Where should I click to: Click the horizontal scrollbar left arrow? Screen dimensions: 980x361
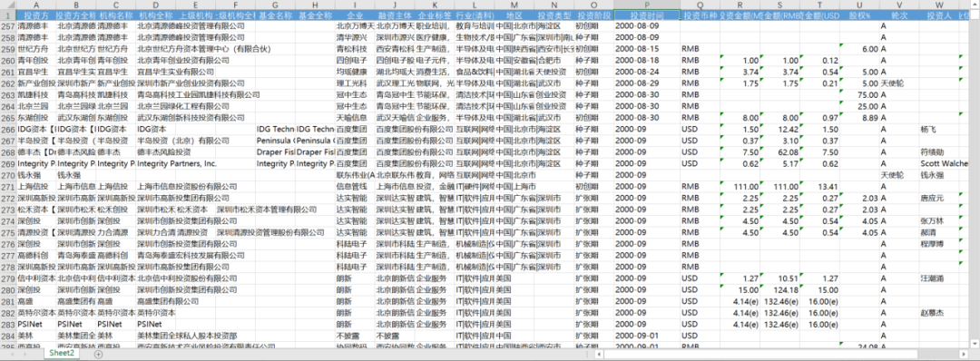[601, 354]
